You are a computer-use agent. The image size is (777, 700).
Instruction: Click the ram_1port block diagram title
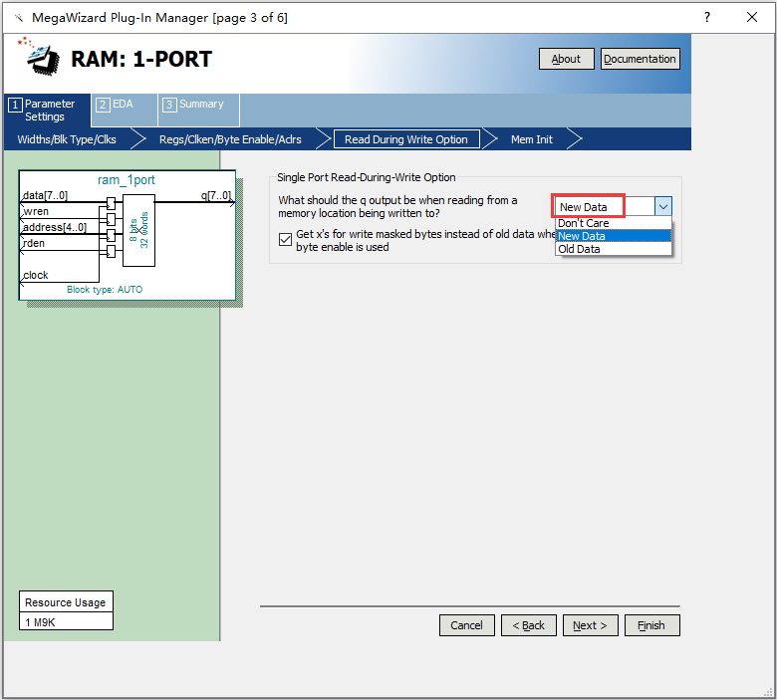point(127,180)
